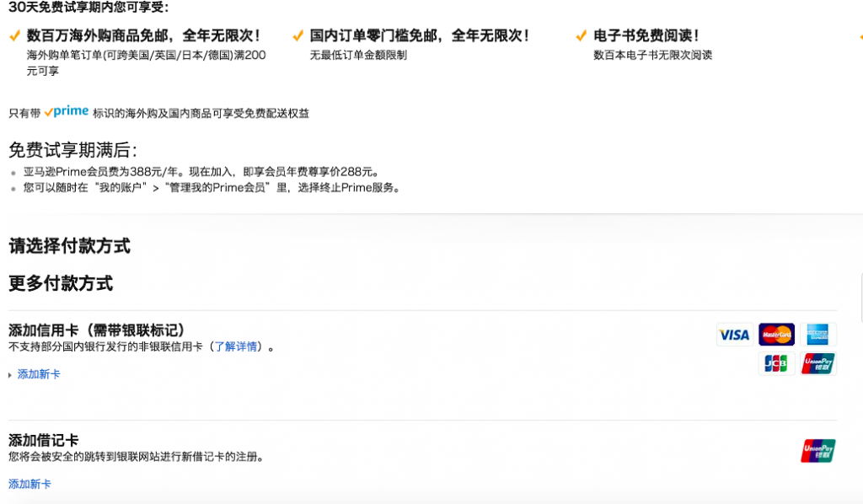Click the 添加信用卡（需带银联标记） heading

pos(96,330)
